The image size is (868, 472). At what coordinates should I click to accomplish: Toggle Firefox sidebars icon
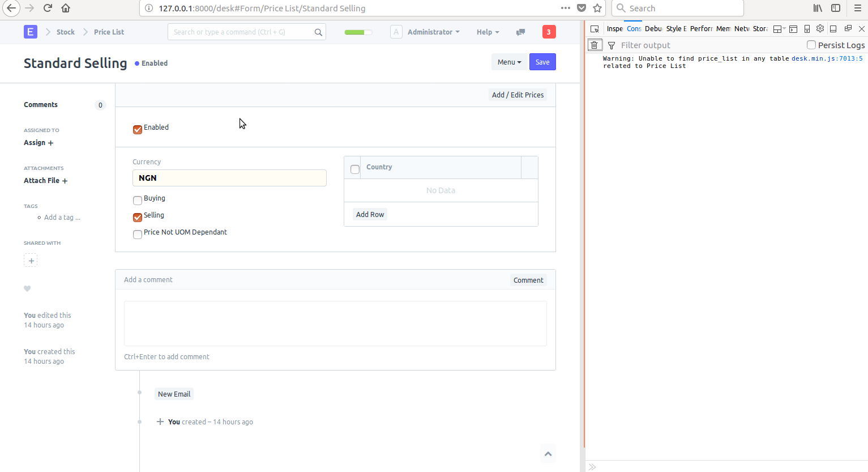click(836, 8)
